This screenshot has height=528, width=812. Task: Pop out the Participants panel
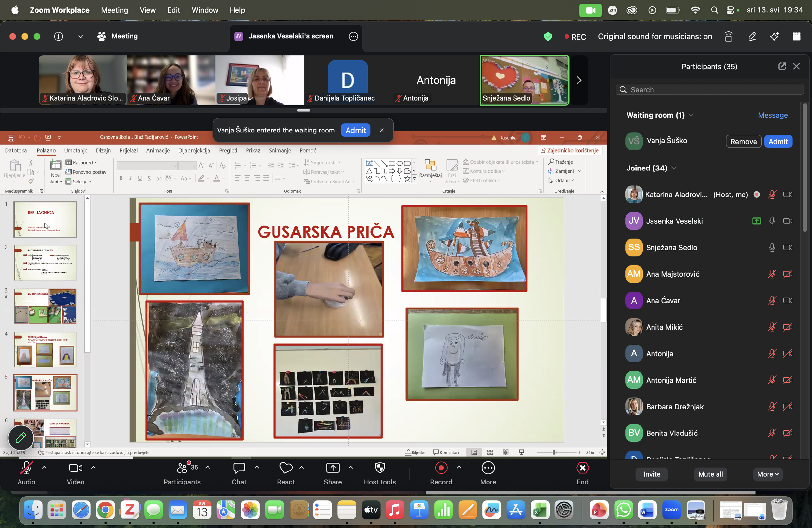point(782,66)
